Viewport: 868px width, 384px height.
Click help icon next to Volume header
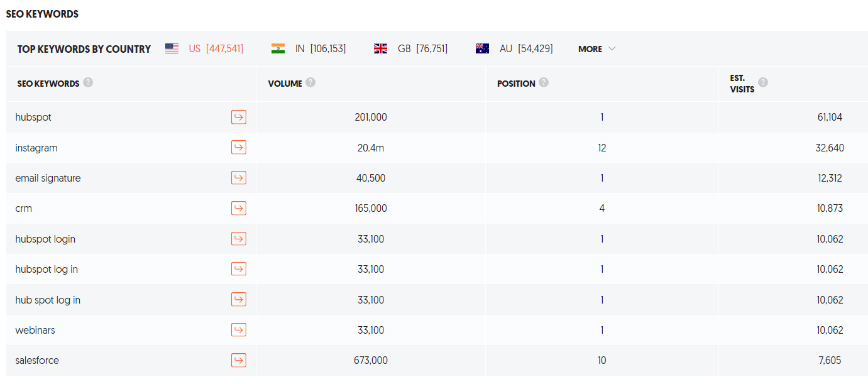310,82
